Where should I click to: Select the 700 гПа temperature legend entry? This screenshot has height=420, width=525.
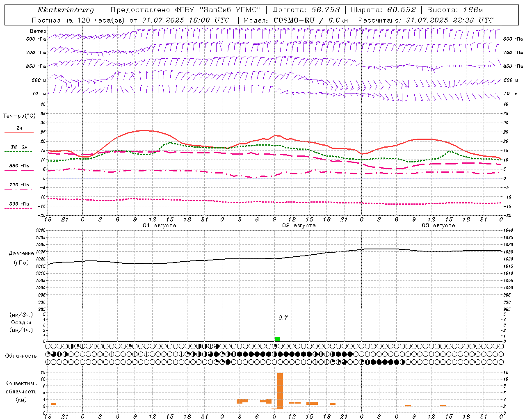click(x=19, y=185)
